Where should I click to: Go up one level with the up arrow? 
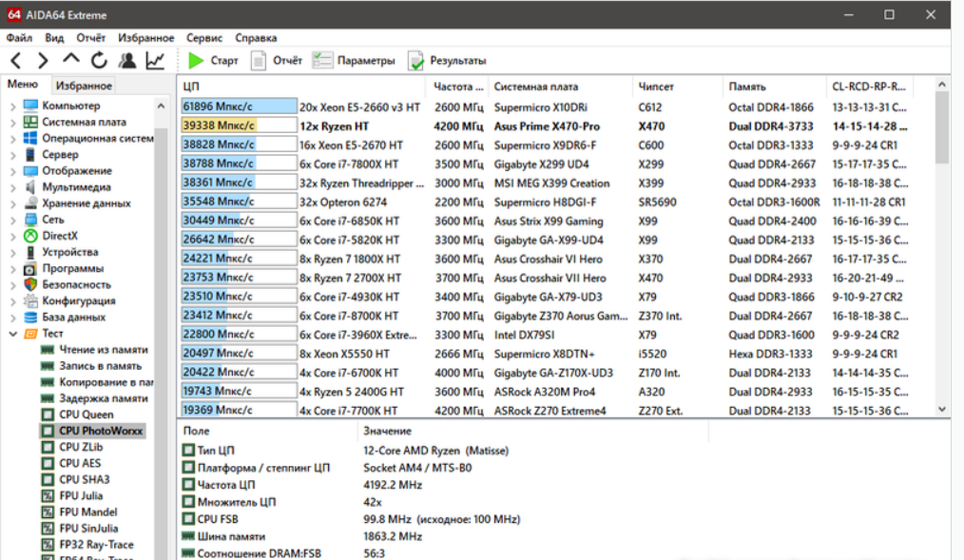[x=71, y=59]
